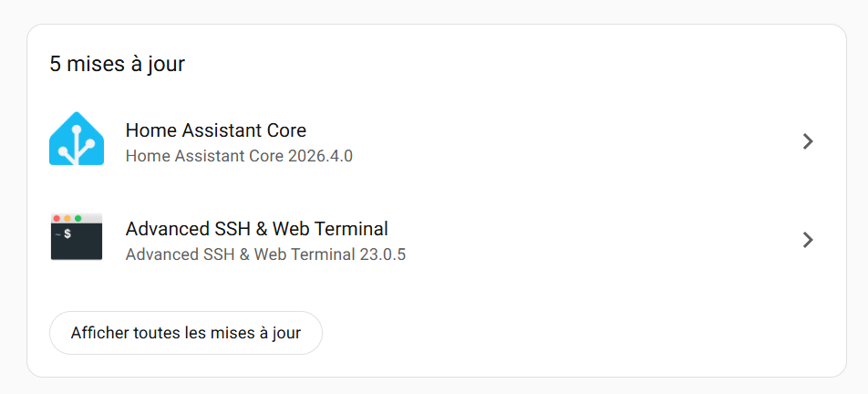Open the Advanced SSH & Web Terminal title
Image resolution: width=868 pixels, height=394 pixels.
point(256,229)
